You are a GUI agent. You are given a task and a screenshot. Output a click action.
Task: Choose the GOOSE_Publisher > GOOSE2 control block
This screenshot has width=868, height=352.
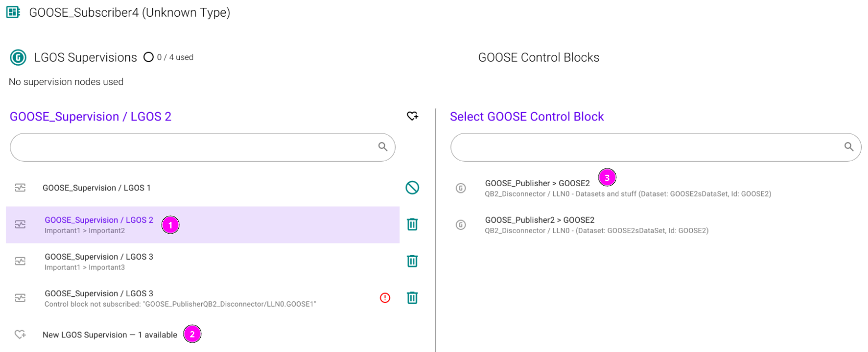[x=656, y=188]
